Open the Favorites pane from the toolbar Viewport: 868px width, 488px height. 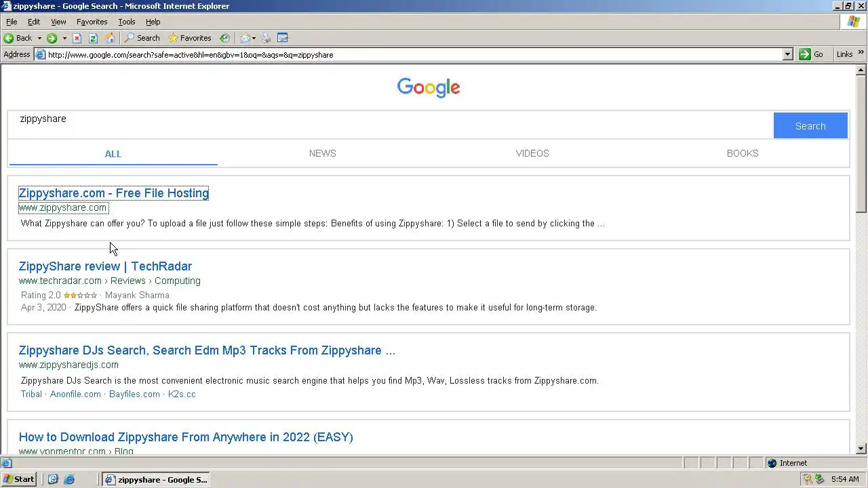[190, 38]
